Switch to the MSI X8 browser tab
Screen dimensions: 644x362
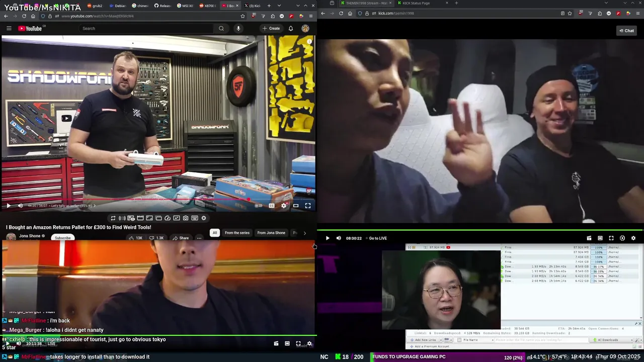[185, 6]
